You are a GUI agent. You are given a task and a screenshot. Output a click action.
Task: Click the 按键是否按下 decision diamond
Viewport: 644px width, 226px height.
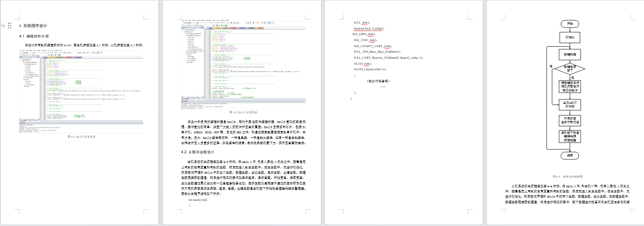click(570, 69)
